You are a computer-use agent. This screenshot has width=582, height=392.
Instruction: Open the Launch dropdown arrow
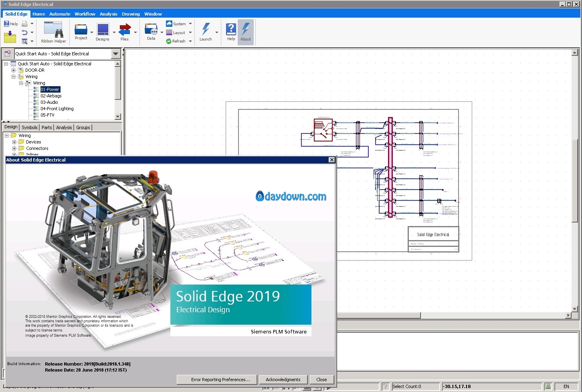[216, 32]
